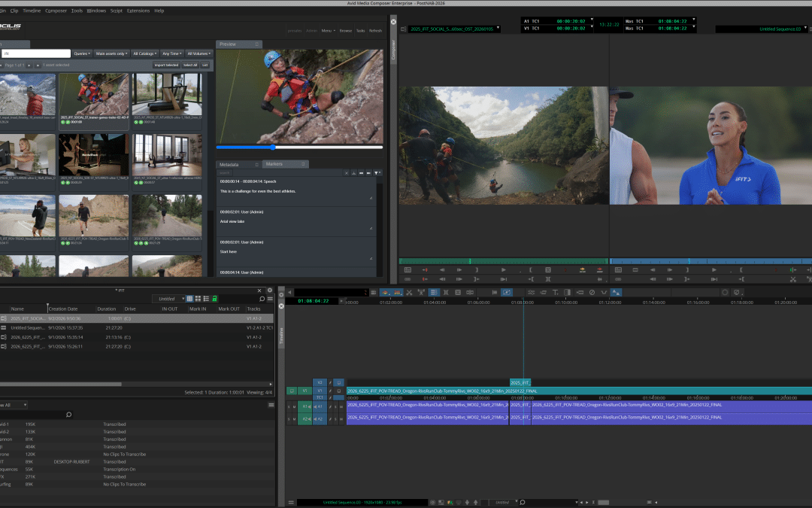Click the Add Edit scissors icon
Screen dimensions: 812x508
(793, 279)
